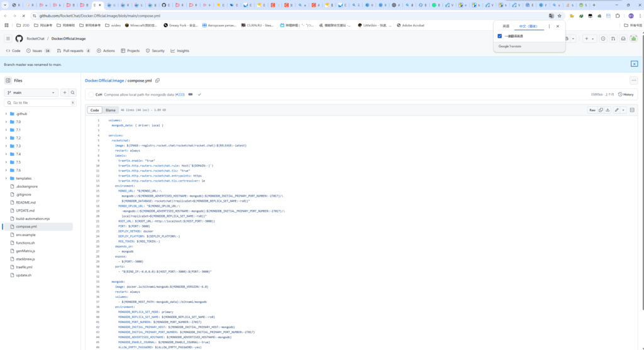Screen dimensions: 644x350
Task: Expand the .github folder
Action: [x=6, y=114]
